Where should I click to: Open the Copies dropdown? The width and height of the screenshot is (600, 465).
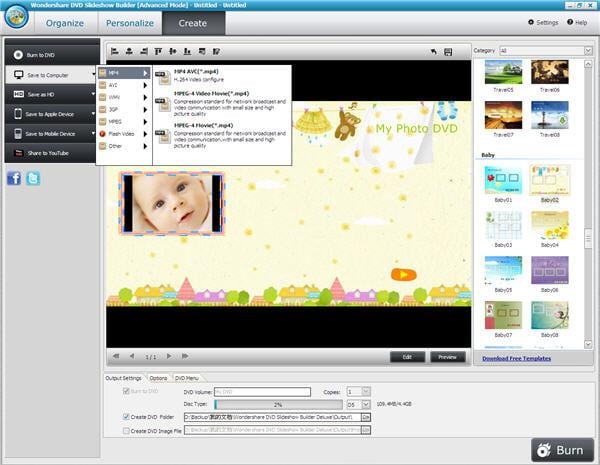point(359,392)
